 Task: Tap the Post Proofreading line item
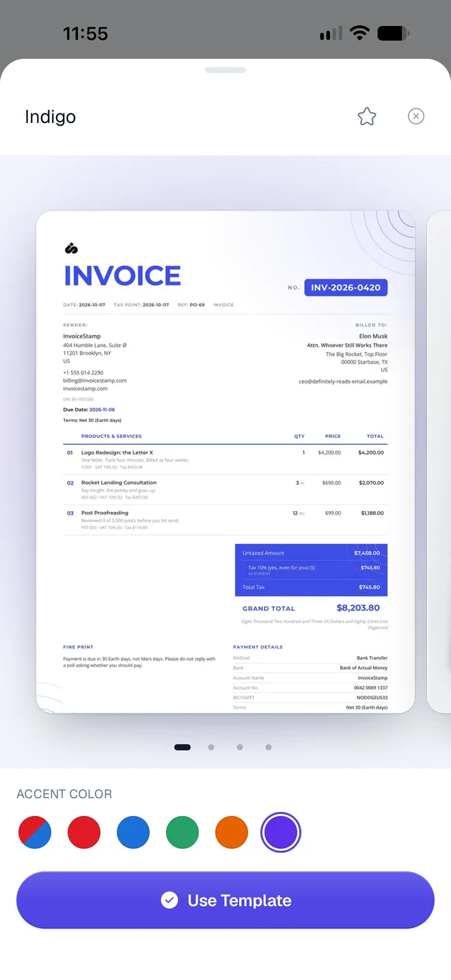[225, 519]
